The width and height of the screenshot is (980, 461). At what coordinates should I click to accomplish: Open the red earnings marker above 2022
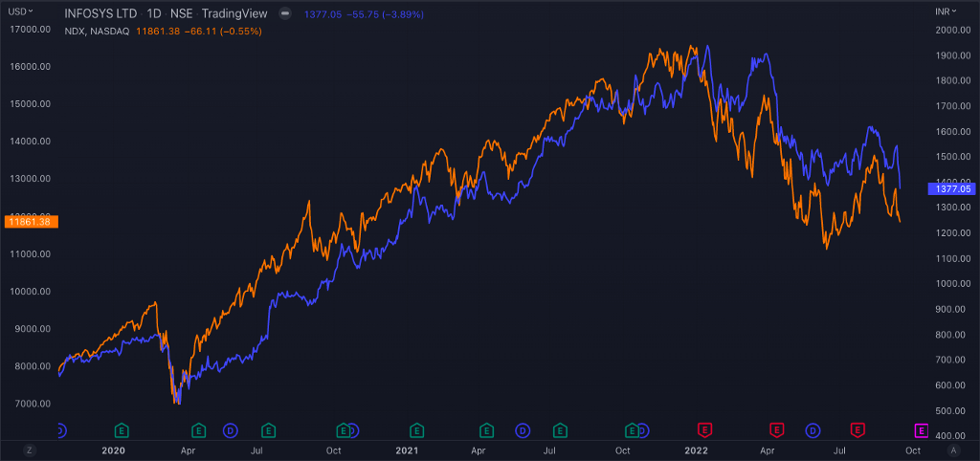(705, 429)
